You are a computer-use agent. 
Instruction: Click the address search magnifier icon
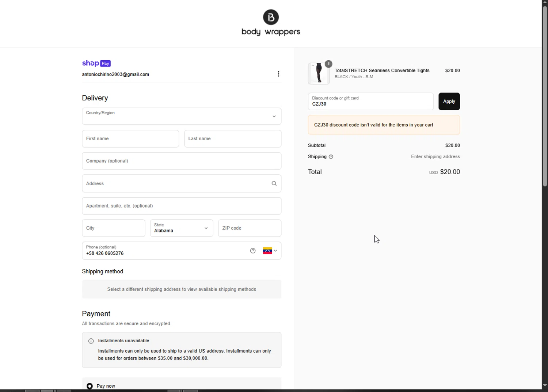[x=274, y=183]
